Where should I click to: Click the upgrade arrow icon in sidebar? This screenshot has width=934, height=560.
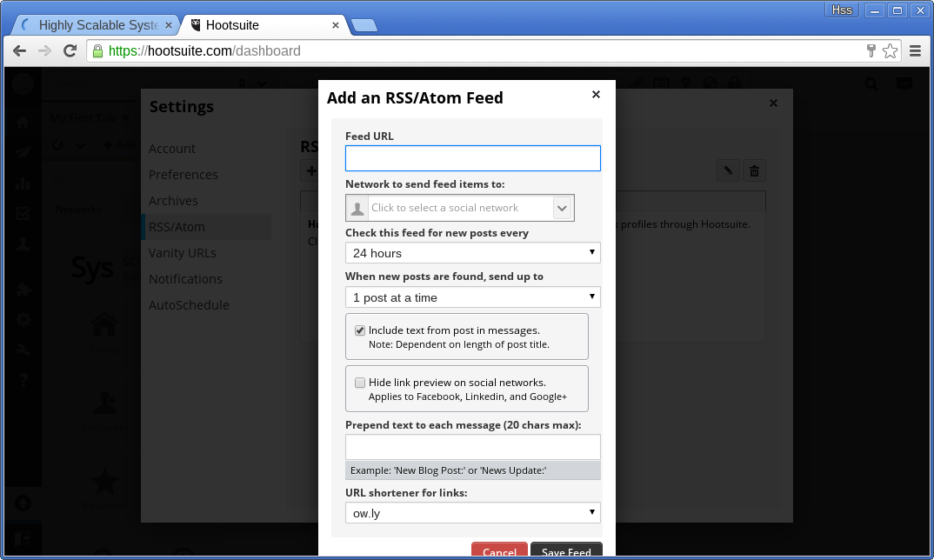[23, 504]
